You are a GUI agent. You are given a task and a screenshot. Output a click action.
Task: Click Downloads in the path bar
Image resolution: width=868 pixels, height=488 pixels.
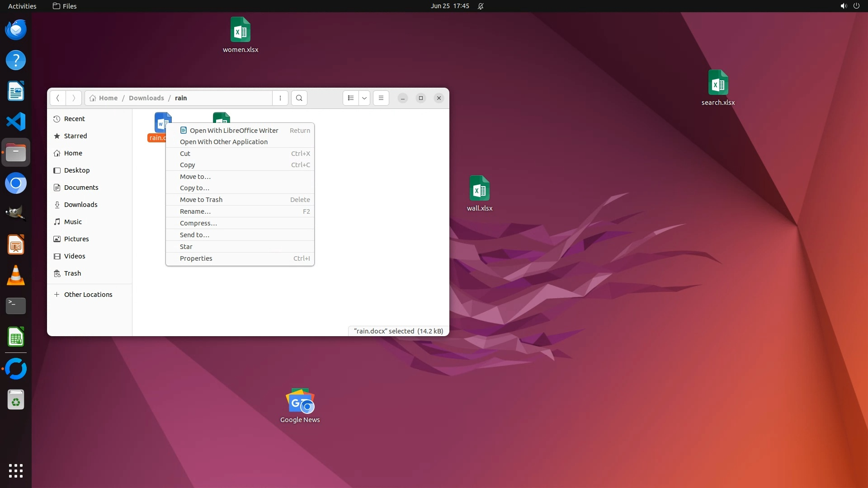[x=146, y=98]
